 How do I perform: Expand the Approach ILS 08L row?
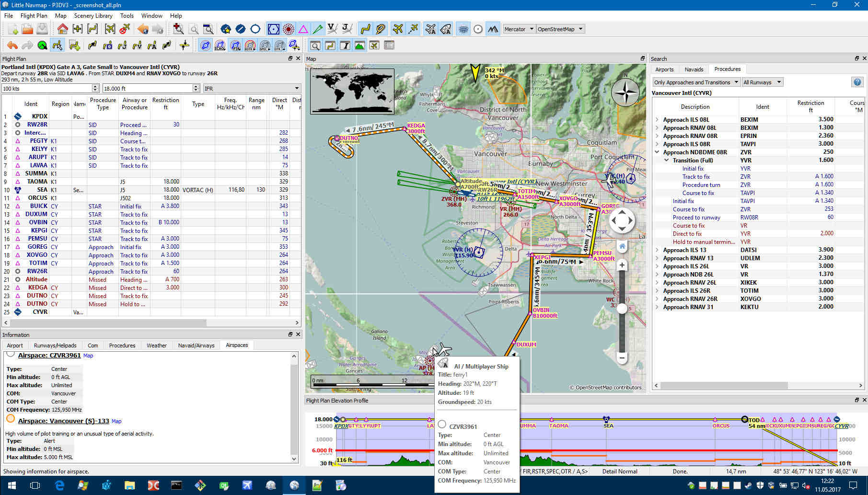coord(657,120)
